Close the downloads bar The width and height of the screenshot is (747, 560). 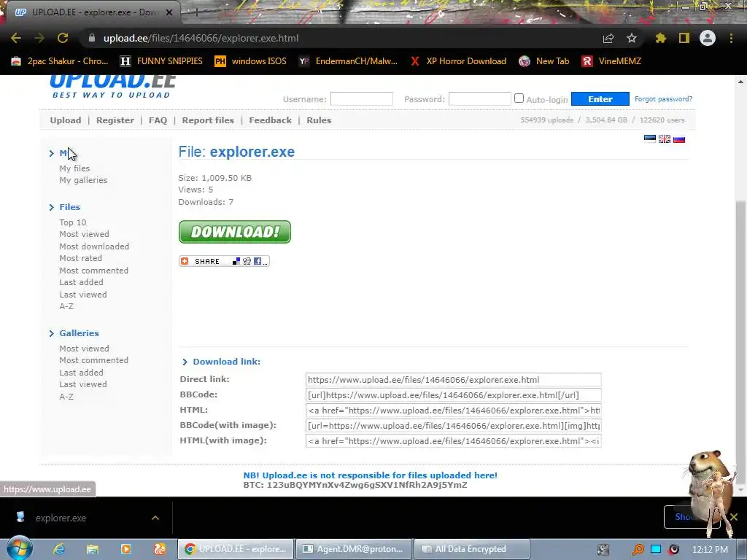[x=734, y=517]
